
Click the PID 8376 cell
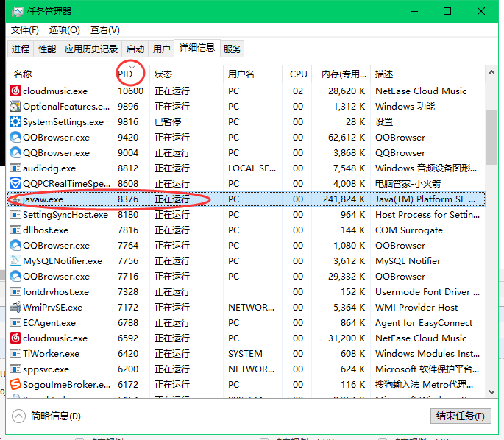pos(128,199)
